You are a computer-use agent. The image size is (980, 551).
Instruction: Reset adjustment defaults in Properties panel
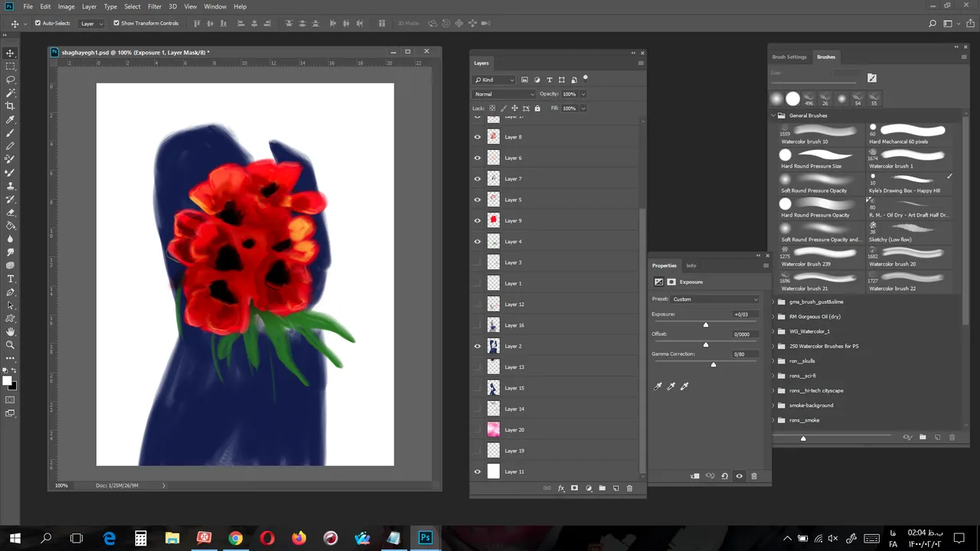point(724,476)
